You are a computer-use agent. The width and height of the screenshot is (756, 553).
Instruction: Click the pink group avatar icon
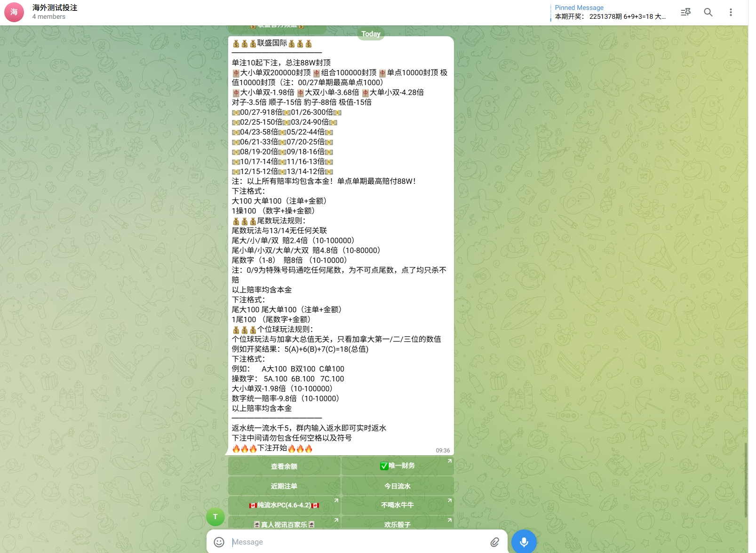[x=14, y=12]
